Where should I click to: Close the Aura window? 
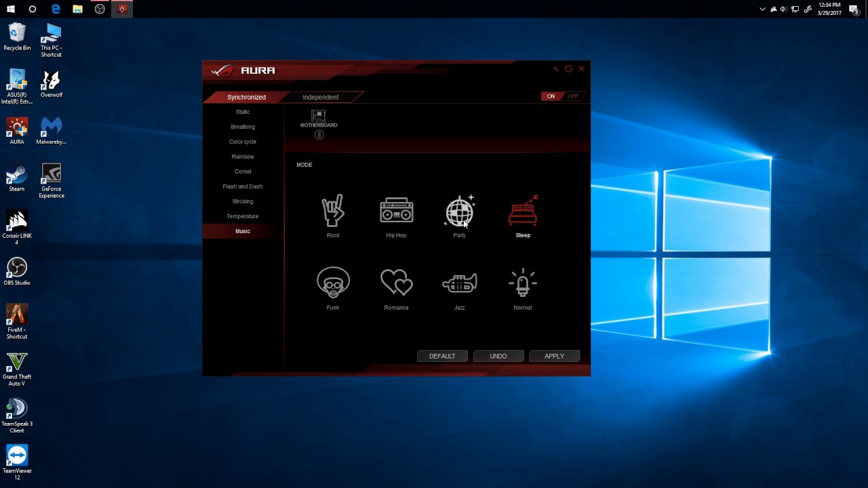(581, 68)
